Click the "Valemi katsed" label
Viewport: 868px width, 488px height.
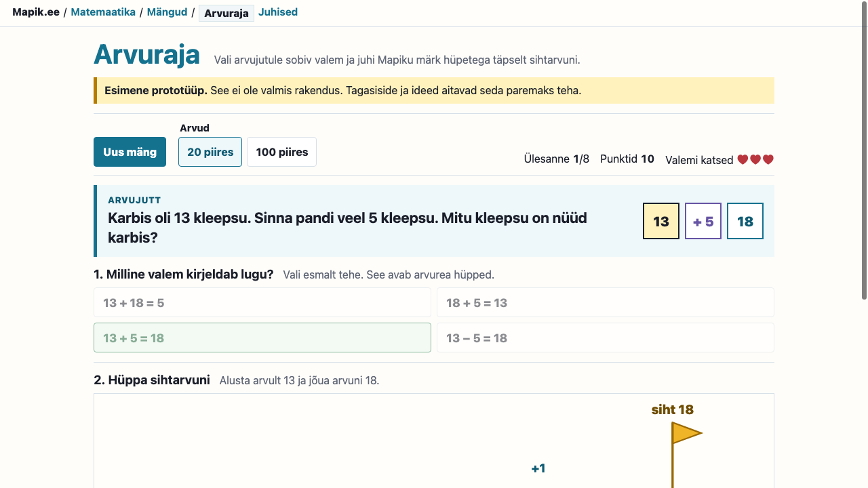[699, 160]
